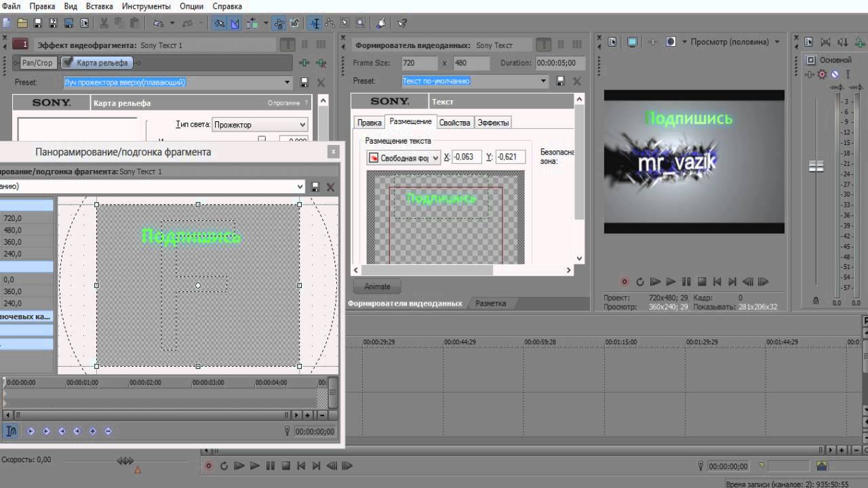Save the Pan/Crop preset with floppy icon

click(315, 186)
